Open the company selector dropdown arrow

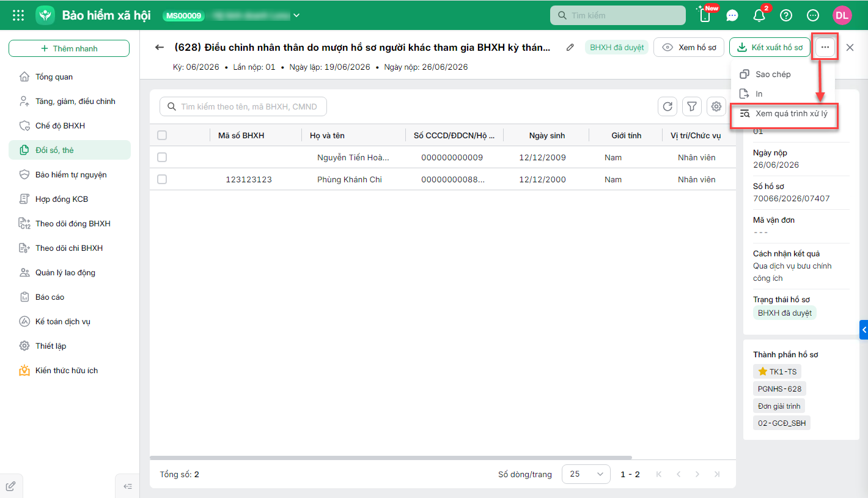tap(296, 15)
